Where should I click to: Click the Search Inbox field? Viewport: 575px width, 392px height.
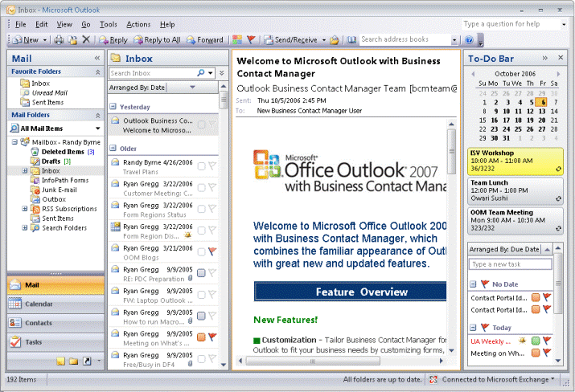(152, 73)
